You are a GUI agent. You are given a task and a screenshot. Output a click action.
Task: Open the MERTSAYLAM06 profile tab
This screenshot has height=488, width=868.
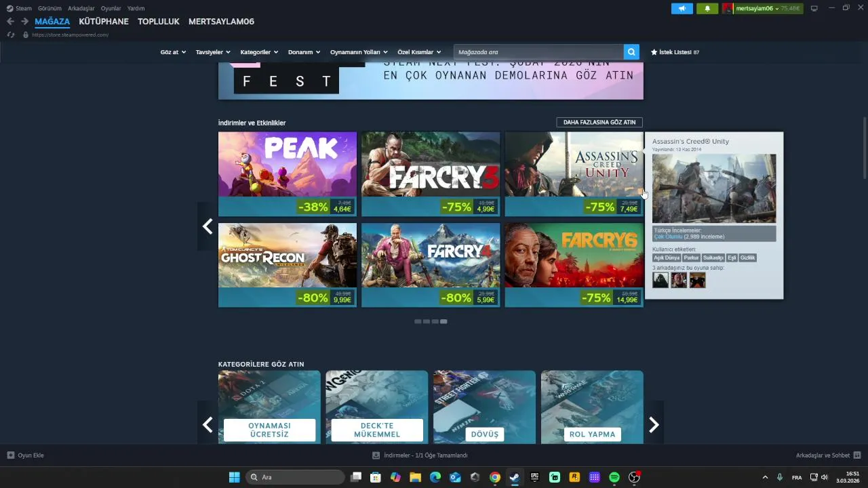pos(221,22)
